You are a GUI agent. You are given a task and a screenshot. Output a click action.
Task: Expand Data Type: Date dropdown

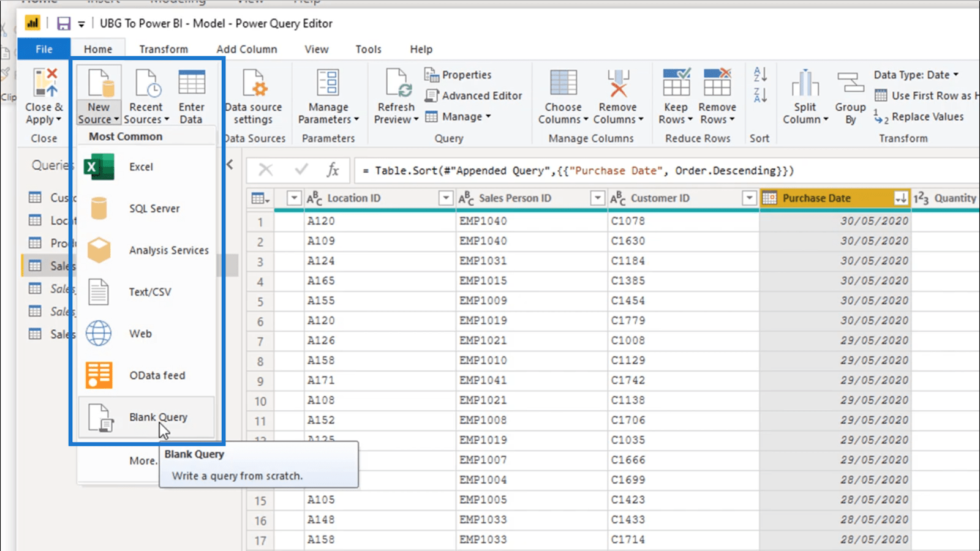(x=916, y=75)
